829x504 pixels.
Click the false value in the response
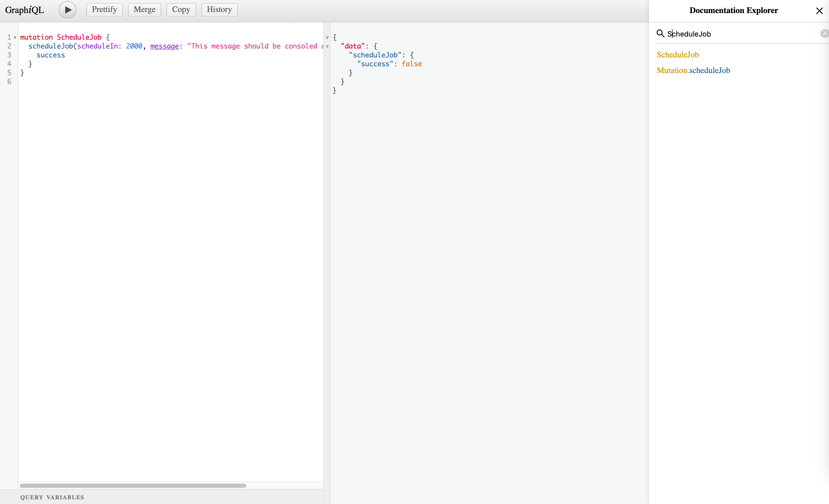pyautogui.click(x=412, y=64)
